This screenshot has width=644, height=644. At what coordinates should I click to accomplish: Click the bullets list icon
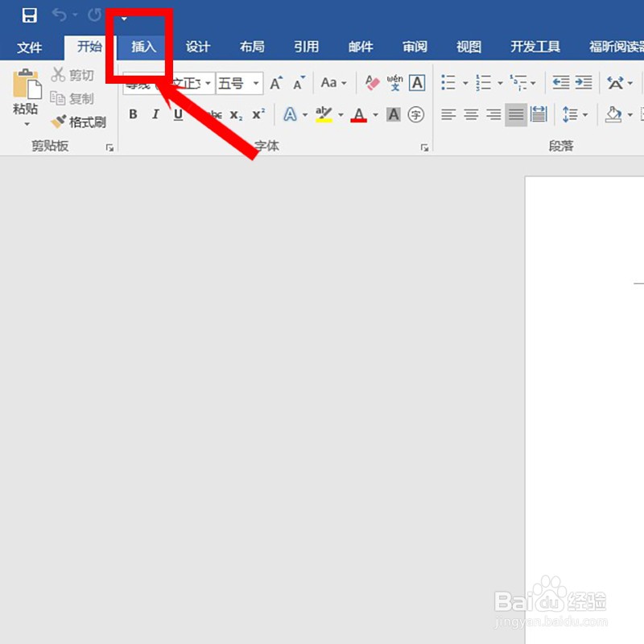tap(448, 83)
